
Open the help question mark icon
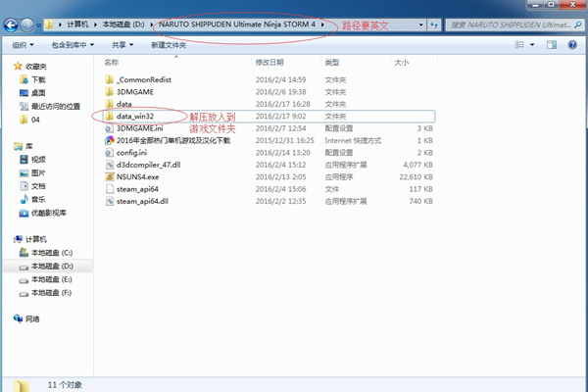572,45
